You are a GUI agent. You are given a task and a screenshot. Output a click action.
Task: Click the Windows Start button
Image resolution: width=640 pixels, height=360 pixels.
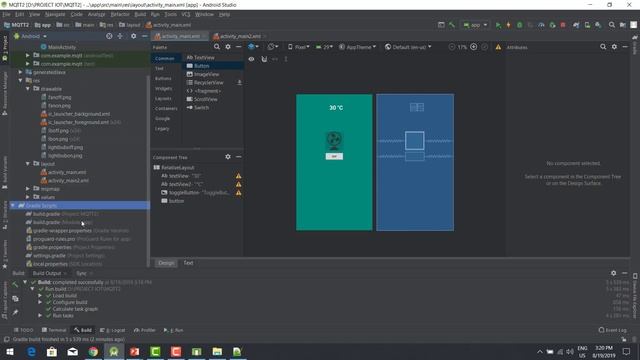coord(10,351)
